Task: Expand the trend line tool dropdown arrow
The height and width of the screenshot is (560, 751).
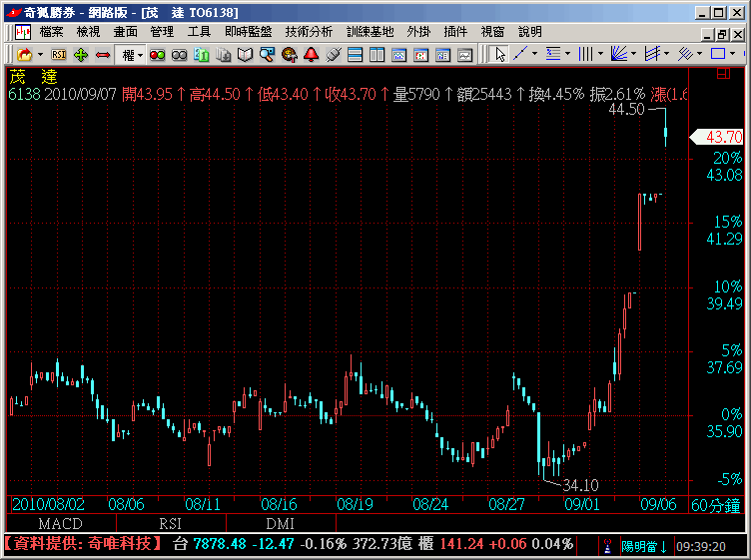Action: point(535,54)
